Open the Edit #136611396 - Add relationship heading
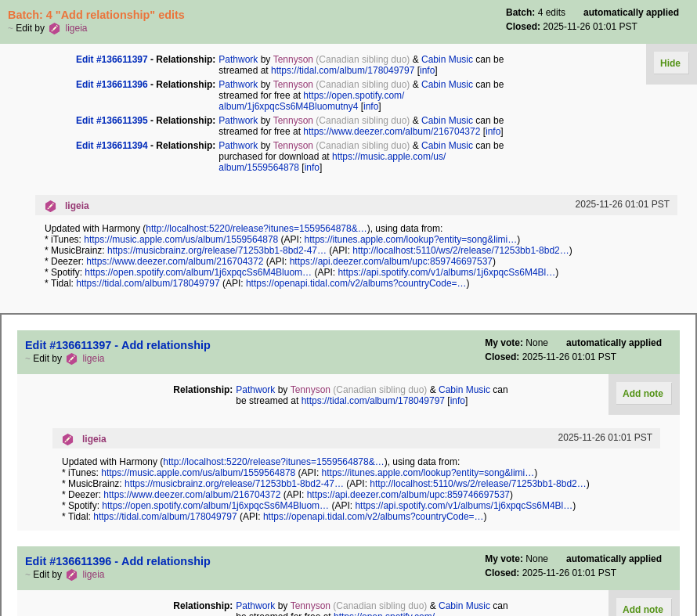The height and width of the screenshot is (616, 697). pyautogui.click(x=117, y=561)
